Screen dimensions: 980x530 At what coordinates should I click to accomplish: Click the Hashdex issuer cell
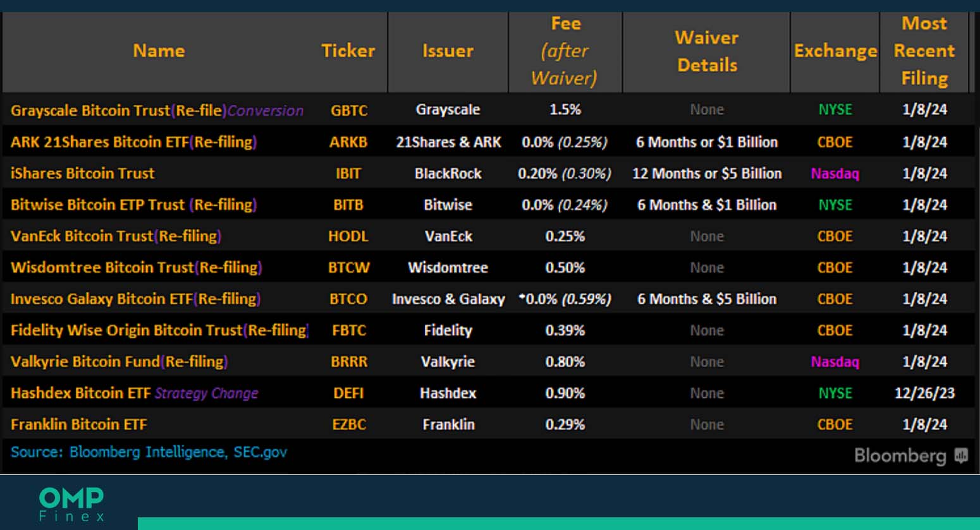448,393
